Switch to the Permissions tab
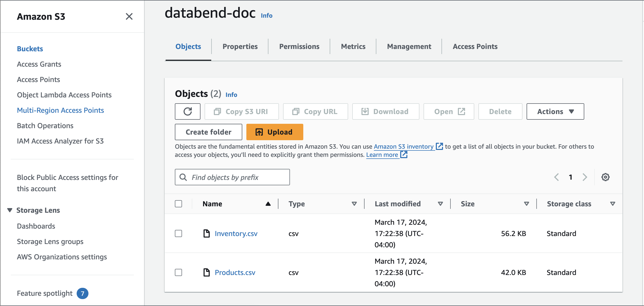The image size is (644, 306). (x=299, y=47)
